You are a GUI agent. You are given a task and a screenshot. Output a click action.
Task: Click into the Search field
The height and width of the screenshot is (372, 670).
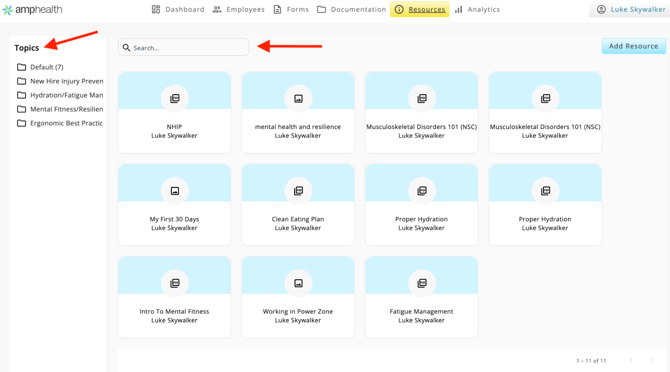point(184,47)
